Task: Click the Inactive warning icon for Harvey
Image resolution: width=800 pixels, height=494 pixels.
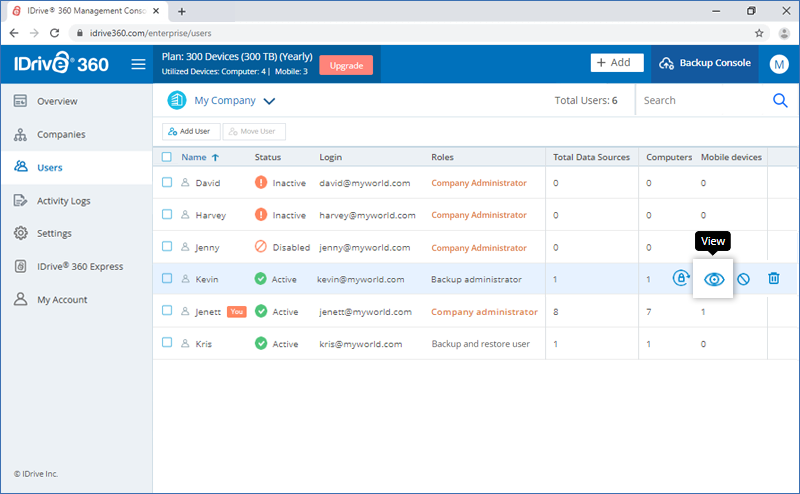Action: click(261, 215)
